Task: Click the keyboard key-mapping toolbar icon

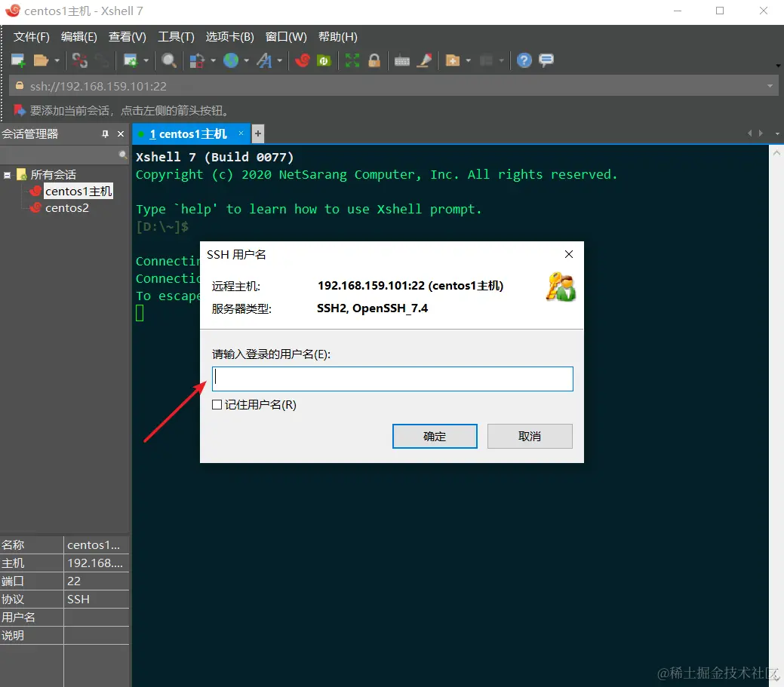Action: [402, 61]
